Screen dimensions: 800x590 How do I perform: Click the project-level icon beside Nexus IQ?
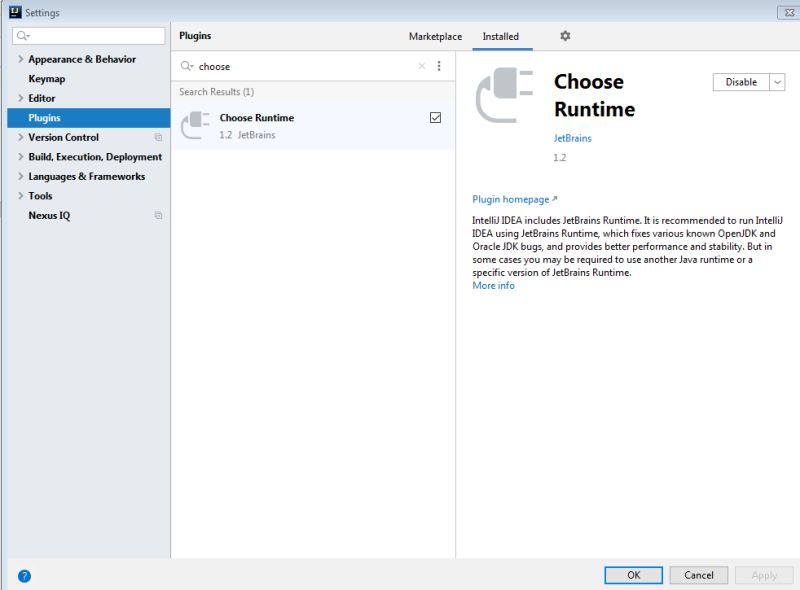coord(158,215)
